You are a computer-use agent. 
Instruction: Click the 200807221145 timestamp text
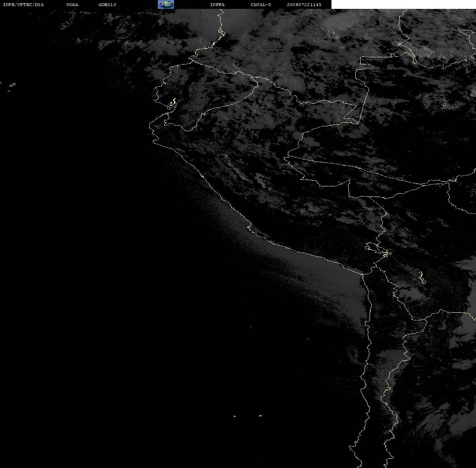click(x=304, y=4)
